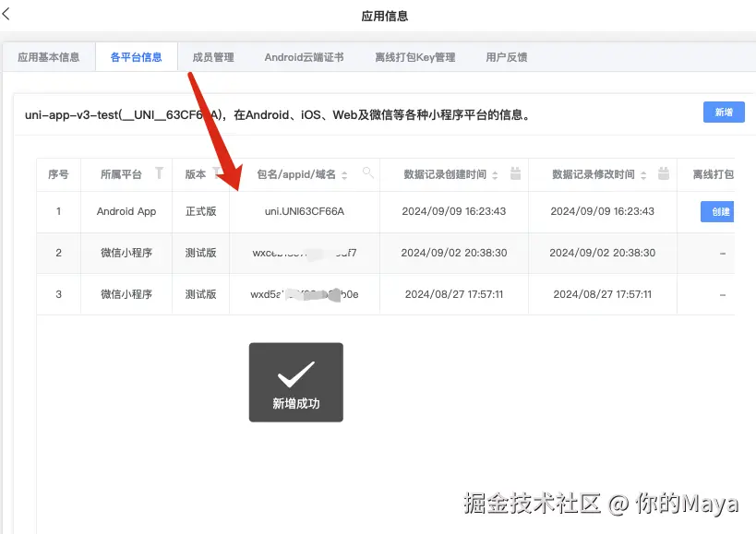The width and height of the screenshot is (756, 534).
Task: Click modified time 2024/08/27 17:57:11
Action: click(x=602, y=294)
